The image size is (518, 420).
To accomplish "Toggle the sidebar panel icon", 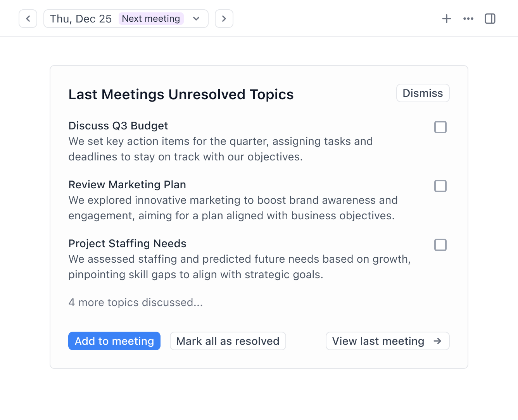I will 490,18.
